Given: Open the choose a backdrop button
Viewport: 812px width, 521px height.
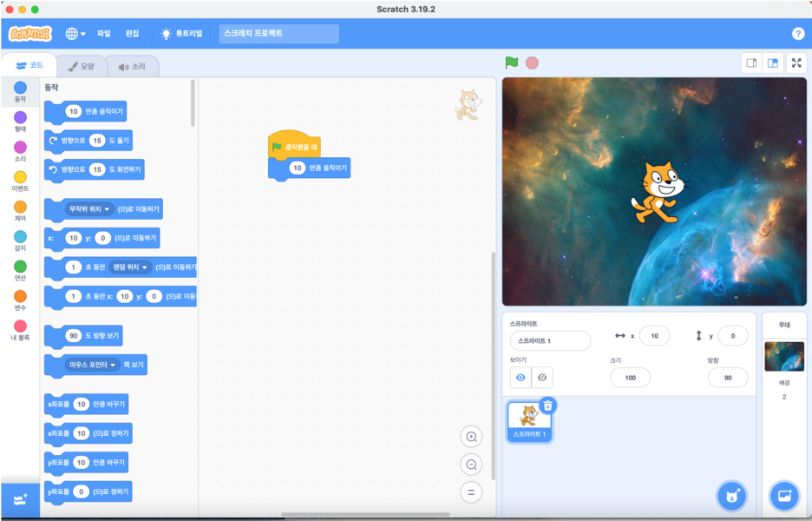Looking at the screenshot, I should click(784, 496).
